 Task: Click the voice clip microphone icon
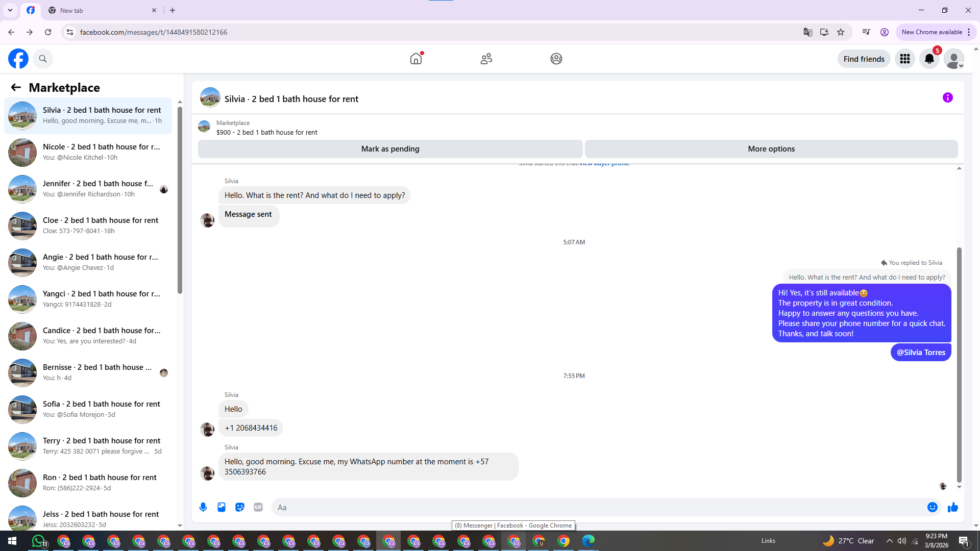[203, 507]
